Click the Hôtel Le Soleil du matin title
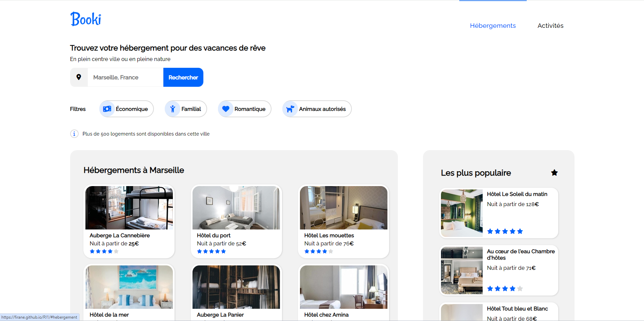The width and height of the screenshot is (644, 321). tap(517, 194)
